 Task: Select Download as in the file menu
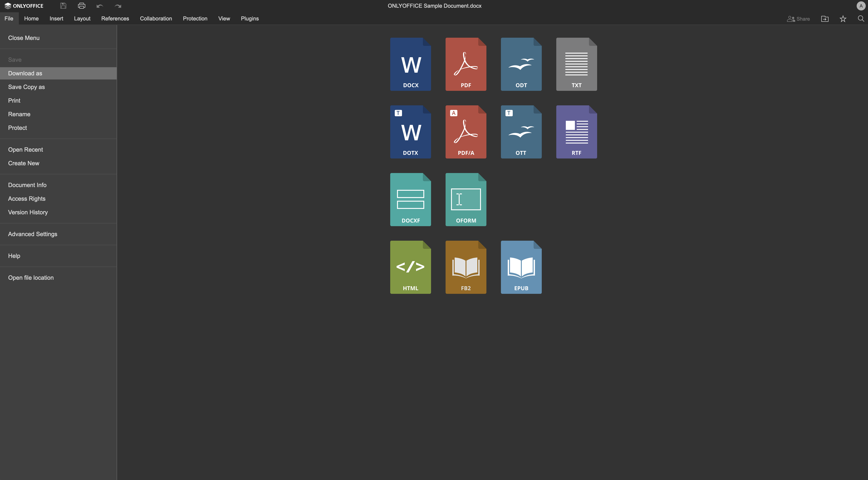tap(58, 73)
